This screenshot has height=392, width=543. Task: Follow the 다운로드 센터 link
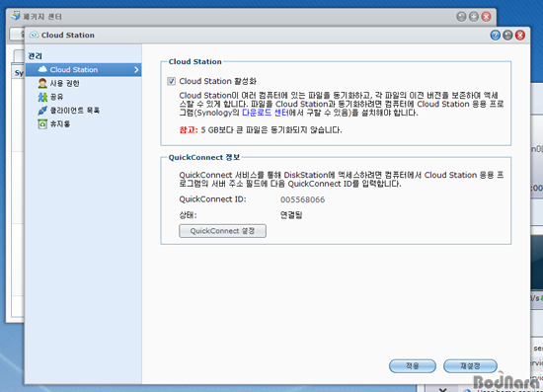pyautogui.click(x=265, y=113)
